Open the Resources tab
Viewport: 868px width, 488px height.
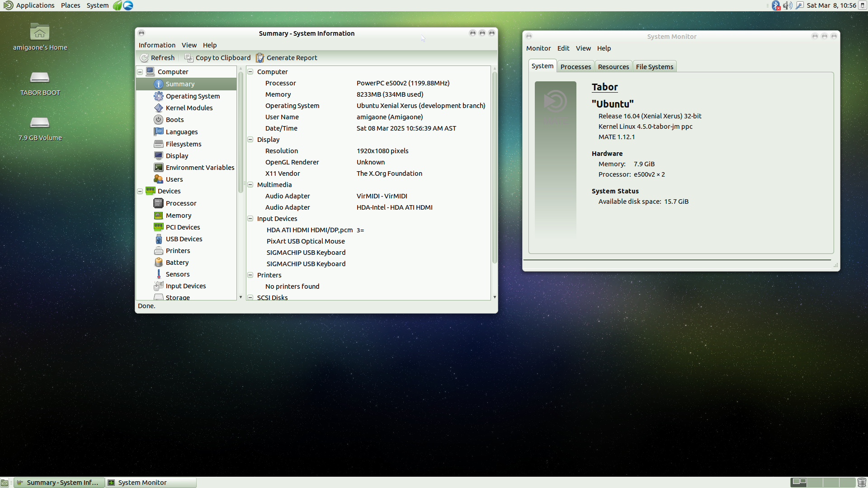[x=613, y=67]
